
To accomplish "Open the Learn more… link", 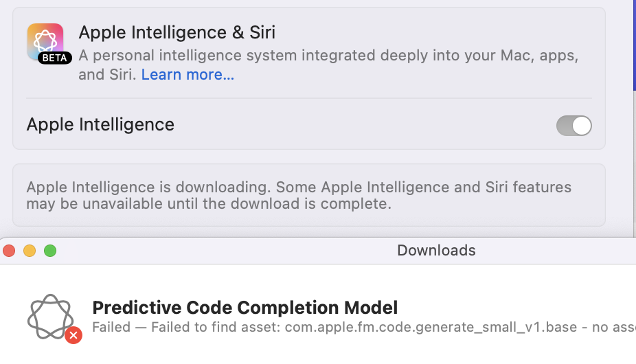I will 188,75.
